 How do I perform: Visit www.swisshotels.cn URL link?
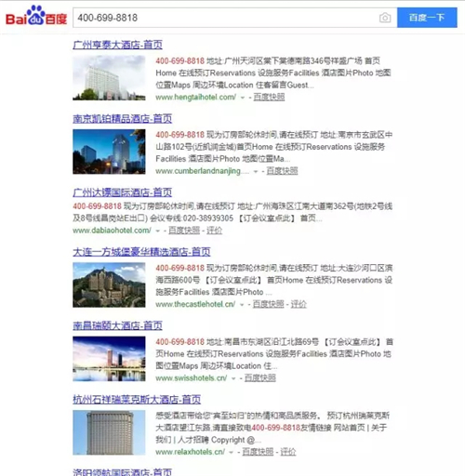192,378
